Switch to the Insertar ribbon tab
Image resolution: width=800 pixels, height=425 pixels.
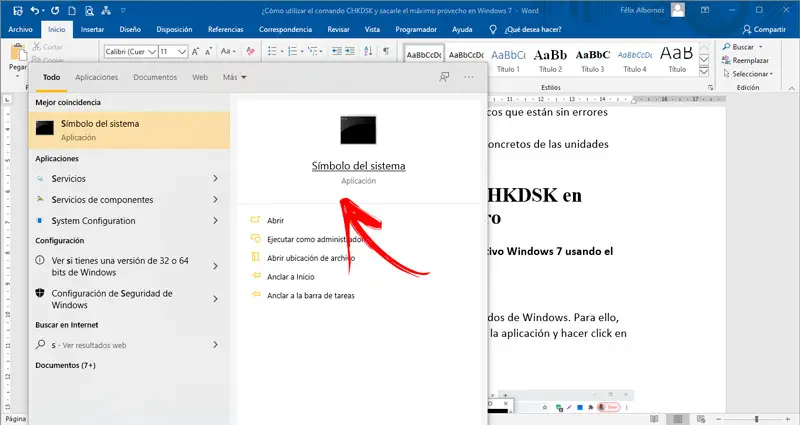click(92, 30)
